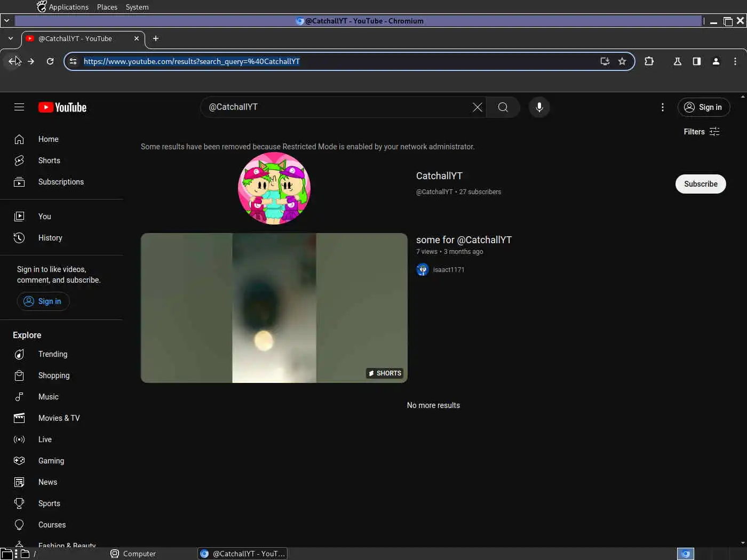Click the show desktop icon in taskbar
Image resolution: width=747 pixels, height=560 pixels.
[6, 554]
